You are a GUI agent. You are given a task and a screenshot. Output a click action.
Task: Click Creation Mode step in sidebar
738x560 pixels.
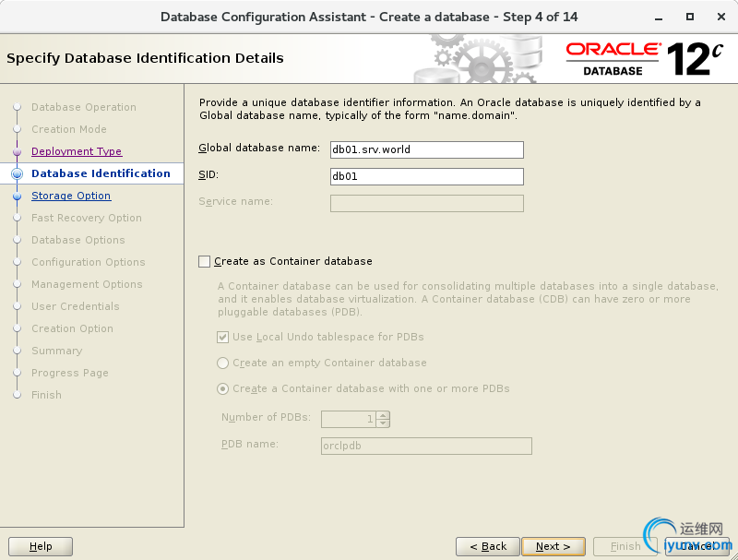click(69, 129)
